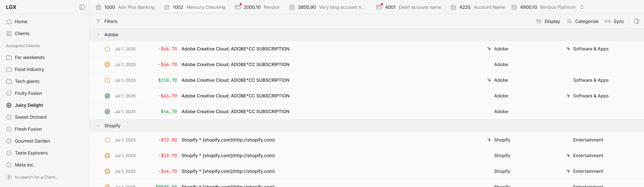
Task: Select -$19.70 amount in Shopify group
Action: point(168,156)
